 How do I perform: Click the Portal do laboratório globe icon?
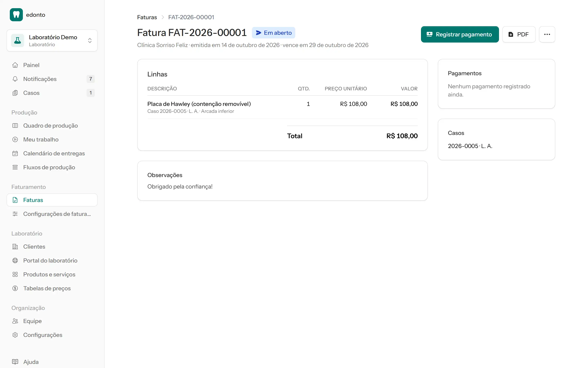(15, 260)
